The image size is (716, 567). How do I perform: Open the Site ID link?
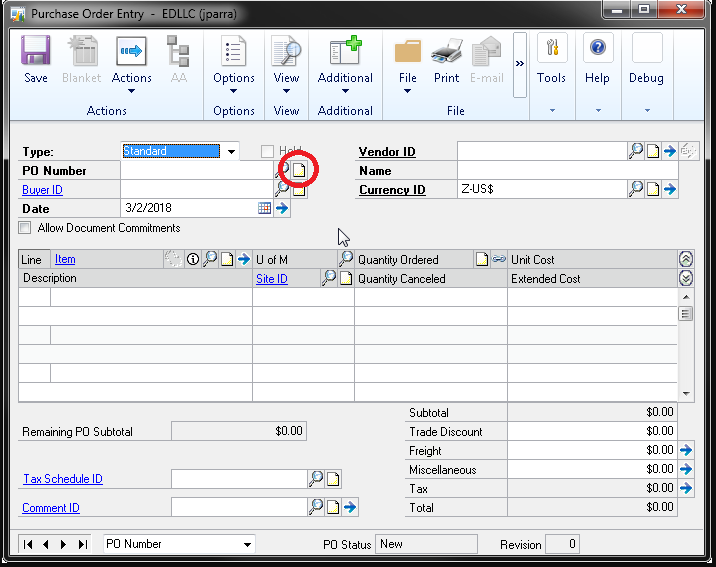tap(272, 278)
